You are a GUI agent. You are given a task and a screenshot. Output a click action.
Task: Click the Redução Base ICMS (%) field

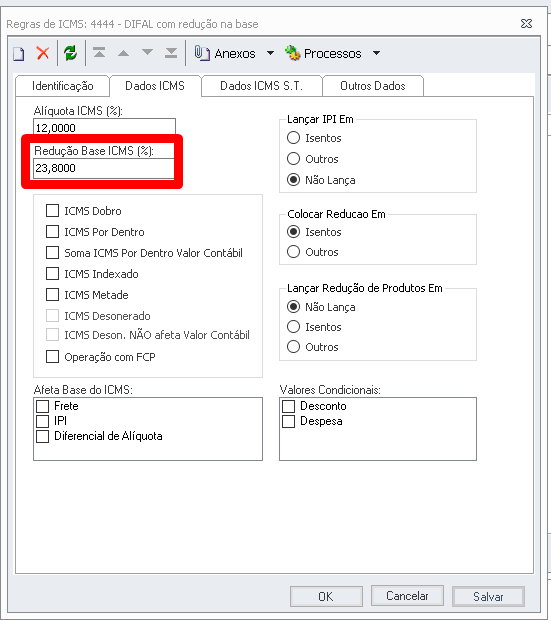[104, 168]
